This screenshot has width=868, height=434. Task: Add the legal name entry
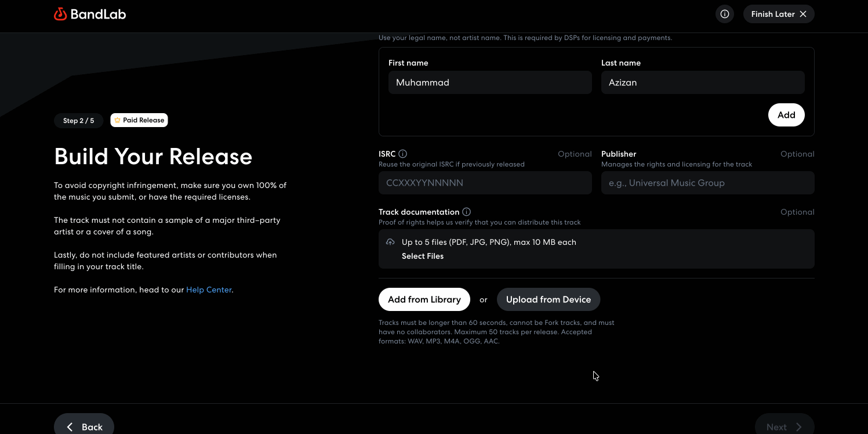[786, 115]
